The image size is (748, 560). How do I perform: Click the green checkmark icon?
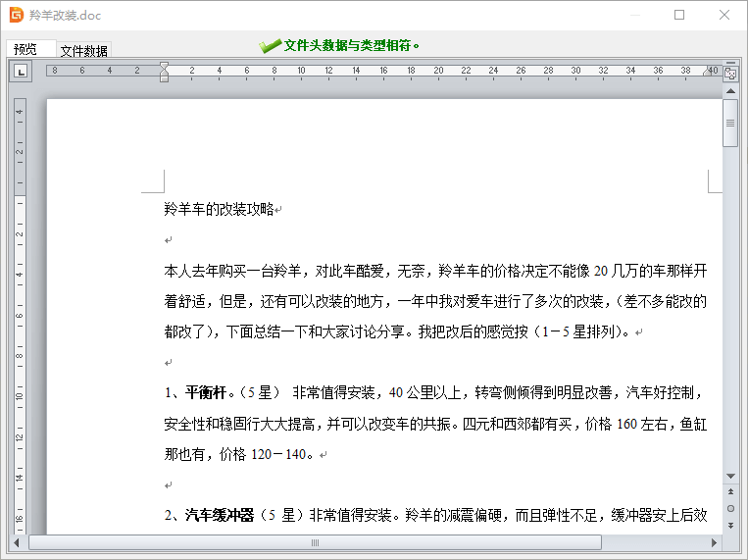270,46
